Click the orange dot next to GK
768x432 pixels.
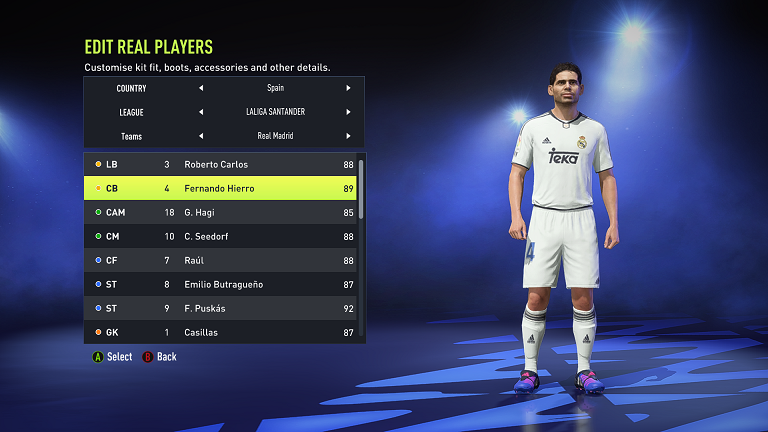(x=98, y=333)
